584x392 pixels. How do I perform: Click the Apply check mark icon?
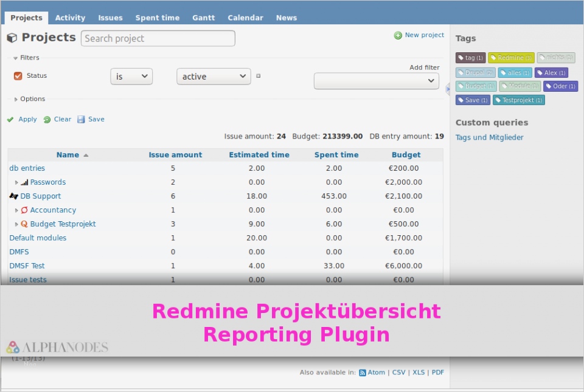coord(10,119)
